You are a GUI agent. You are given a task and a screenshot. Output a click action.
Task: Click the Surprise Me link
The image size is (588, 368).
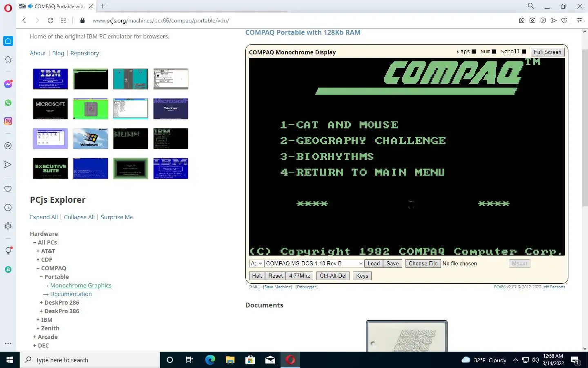click(117, 217)
